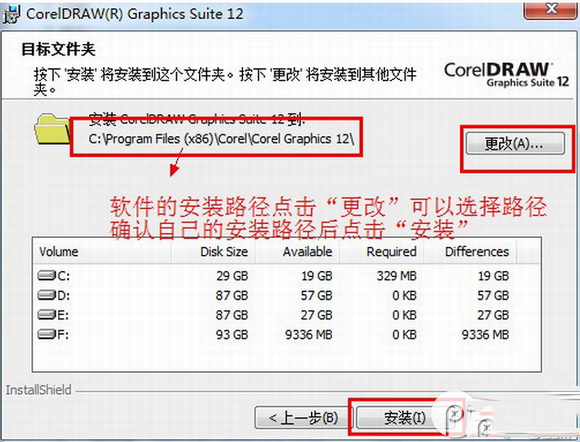Sort by the Required column header

(381, 252)
